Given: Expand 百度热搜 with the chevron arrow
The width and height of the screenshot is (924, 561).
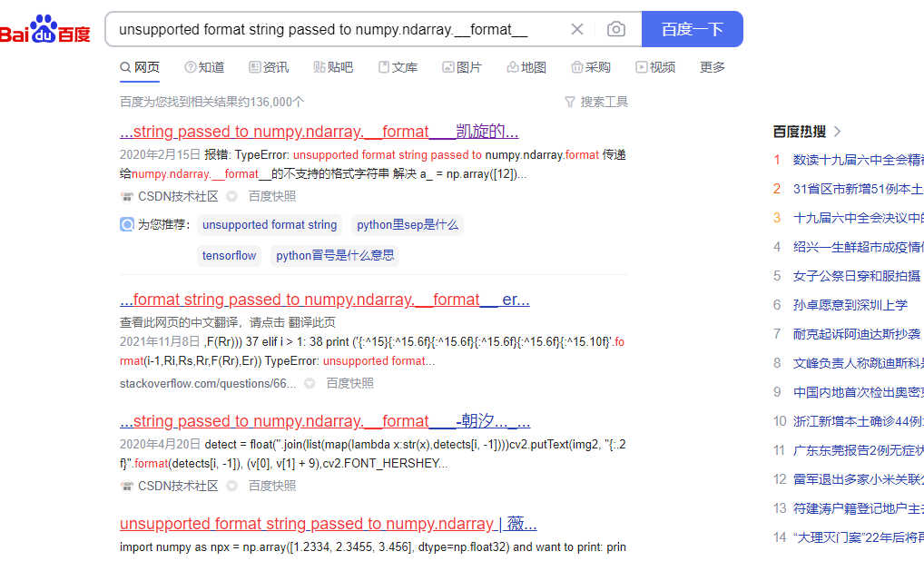Looking at the screenshot, I should (x=838, y=132).
